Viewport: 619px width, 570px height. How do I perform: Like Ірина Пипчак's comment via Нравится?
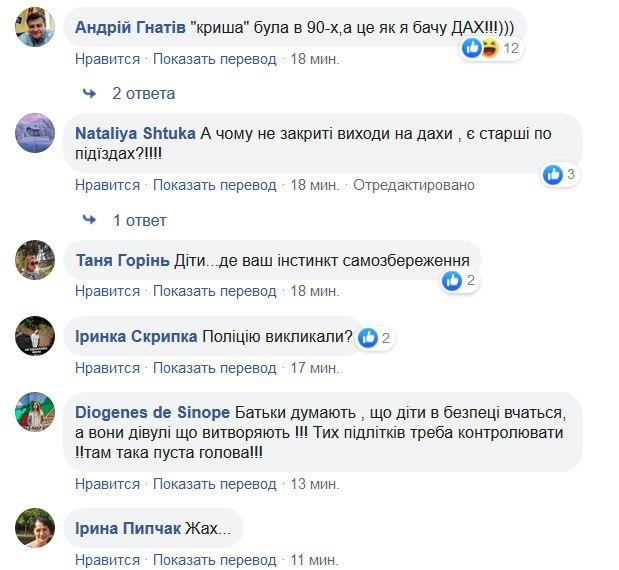coord(107,560)
